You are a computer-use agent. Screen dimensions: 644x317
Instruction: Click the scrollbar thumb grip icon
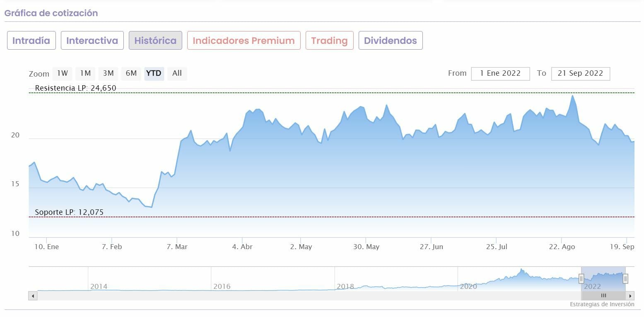(603, 296)
